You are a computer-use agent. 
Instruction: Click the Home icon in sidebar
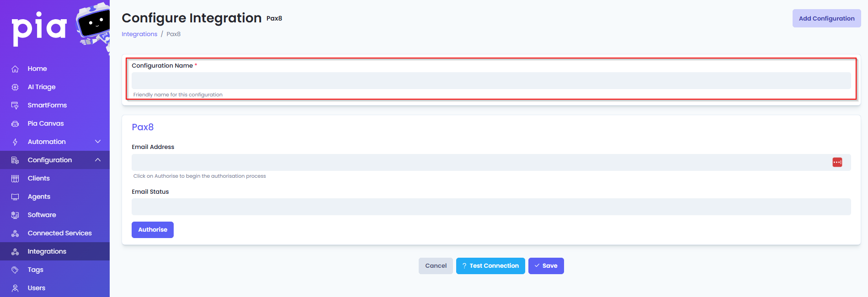[x=15, y=69]
